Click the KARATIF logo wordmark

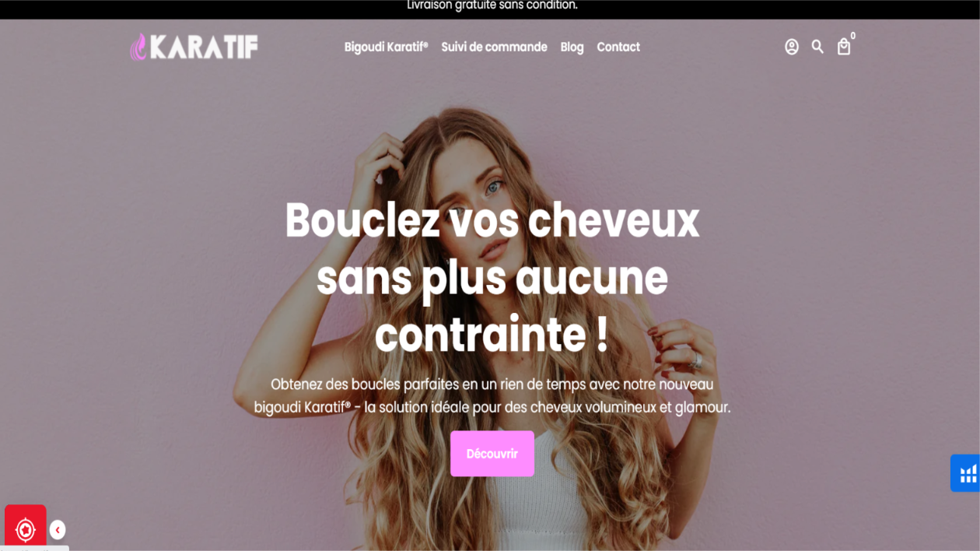click(x=204, y=47)
